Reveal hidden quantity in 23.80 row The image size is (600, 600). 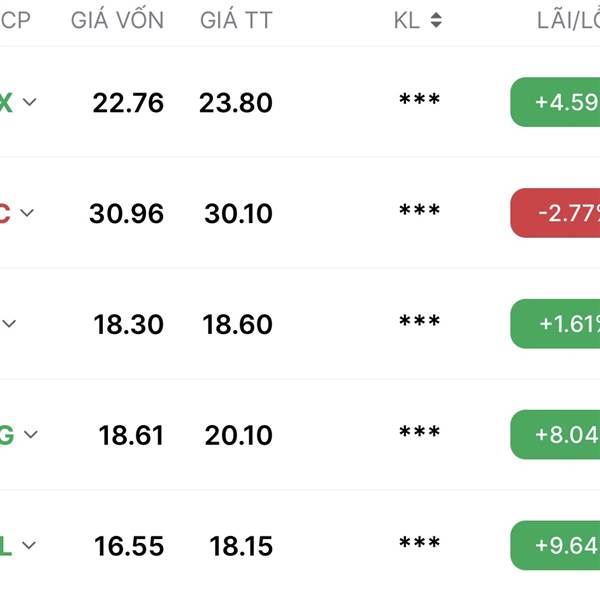tap(419, 100)
